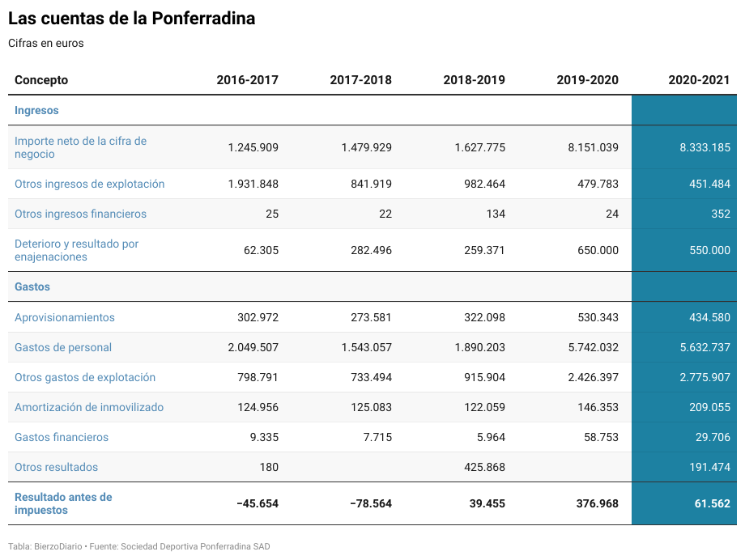Click the 'Cifras en euros' subtitle

pos(45,43)
